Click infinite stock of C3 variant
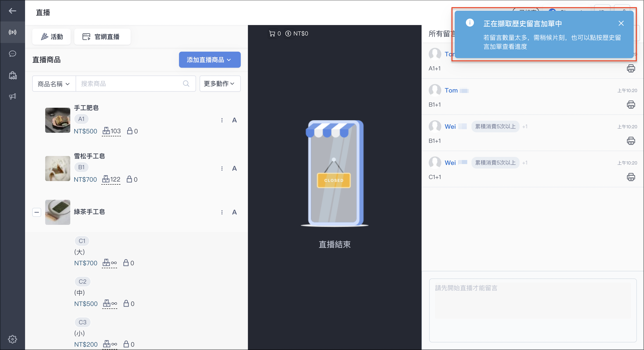Viewport: 644px width, 350px height. pyautogui.click(x=110, y=344)
